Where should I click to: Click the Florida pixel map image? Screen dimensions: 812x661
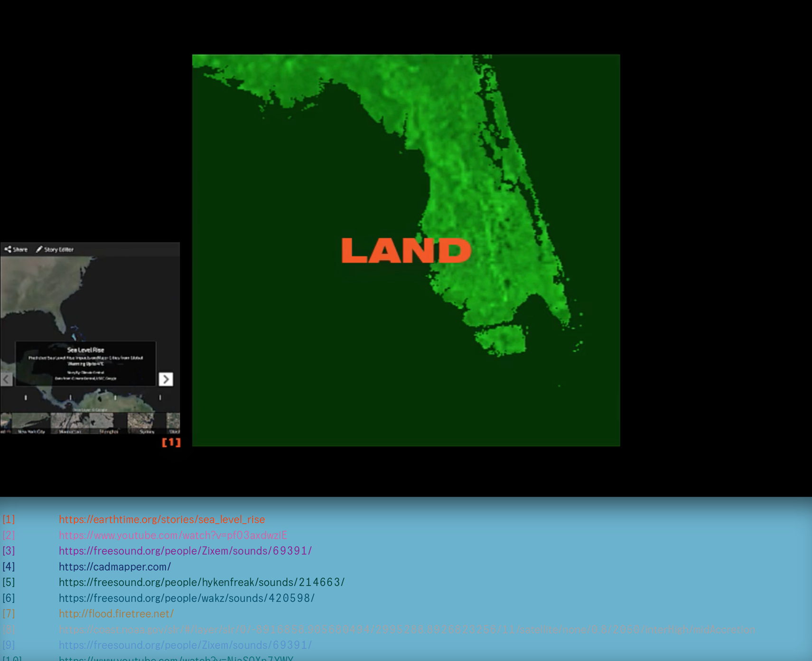pyautogui.click(x=406, y=250)
